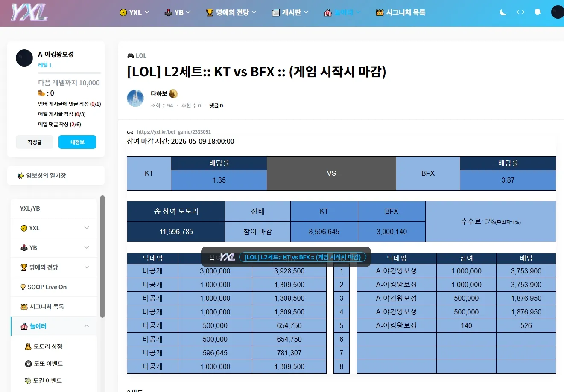Open the YXL top navigation menu
The height and width of the screenshot is (392, 564).
[x=134, y=12]
